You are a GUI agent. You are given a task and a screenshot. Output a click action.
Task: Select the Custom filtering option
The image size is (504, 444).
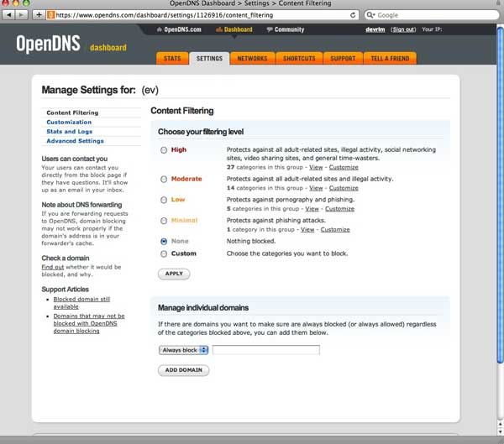click(x=164, y=253)
